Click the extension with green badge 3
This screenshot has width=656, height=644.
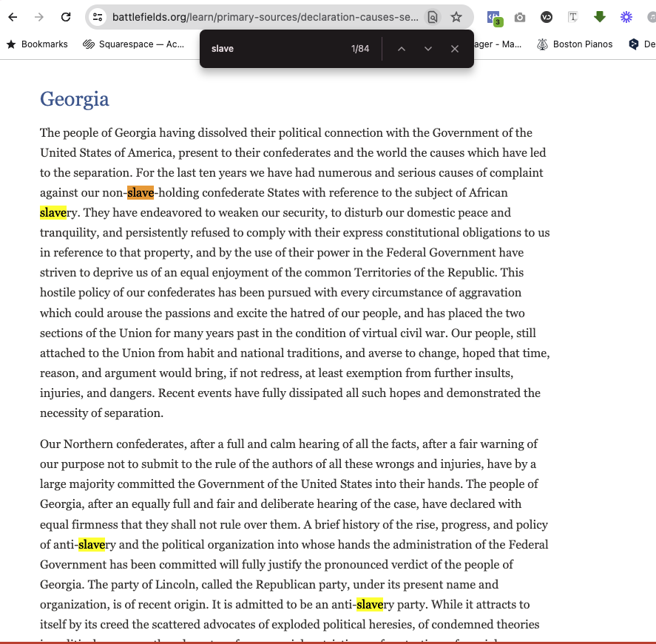493,17
